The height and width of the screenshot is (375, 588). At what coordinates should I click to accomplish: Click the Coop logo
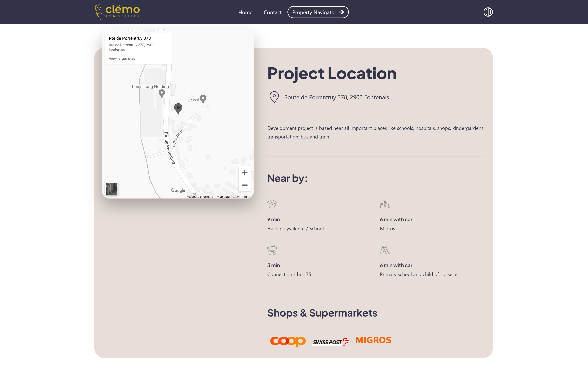288,341
